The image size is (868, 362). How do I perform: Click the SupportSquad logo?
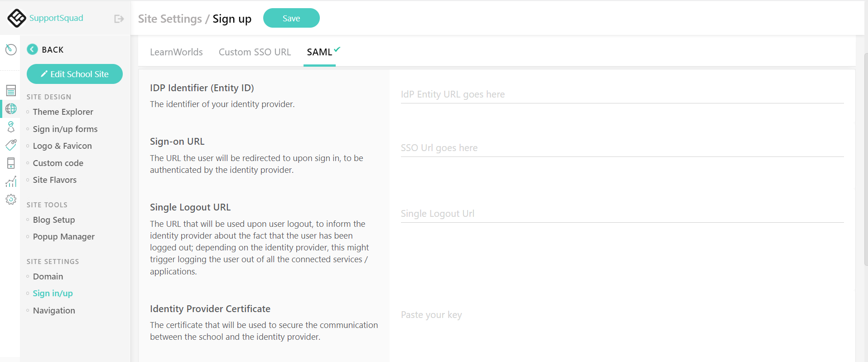point(16,18)
